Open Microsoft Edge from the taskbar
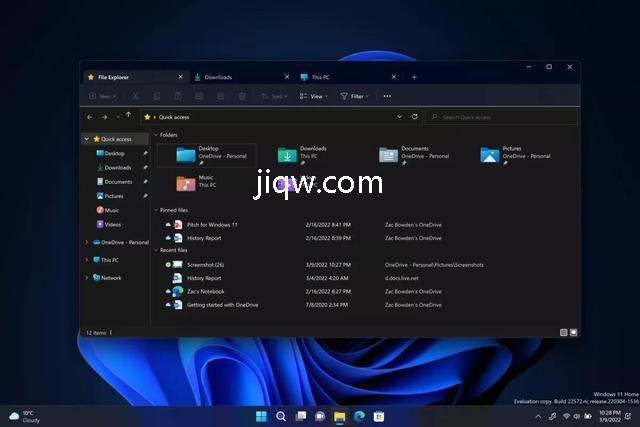Screen dimensions: 640x427 point(359,416)
